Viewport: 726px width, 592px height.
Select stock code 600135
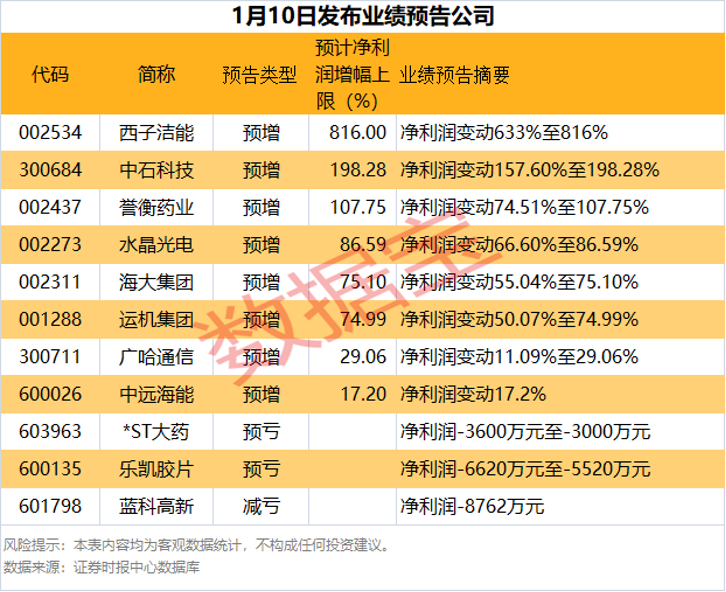point(50,470)
